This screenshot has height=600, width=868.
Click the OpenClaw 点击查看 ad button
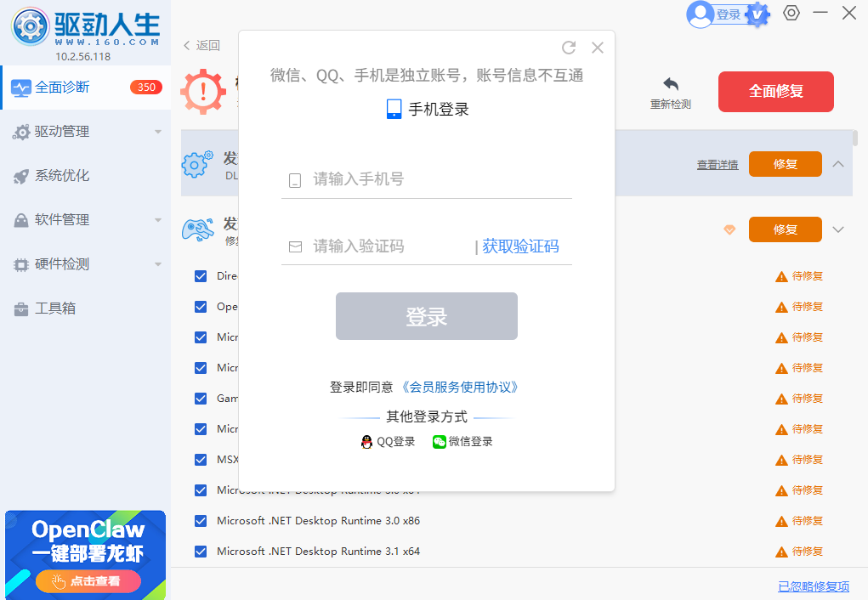(x=88, y=581)
